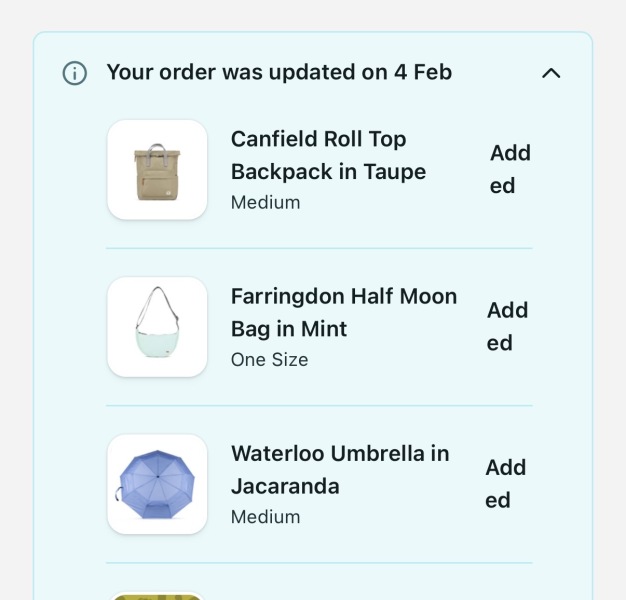Select the Waterloo Umbrella in Jacaranda title
The width and height of the screenshot is (626, 600).
[x=339, y=469]
